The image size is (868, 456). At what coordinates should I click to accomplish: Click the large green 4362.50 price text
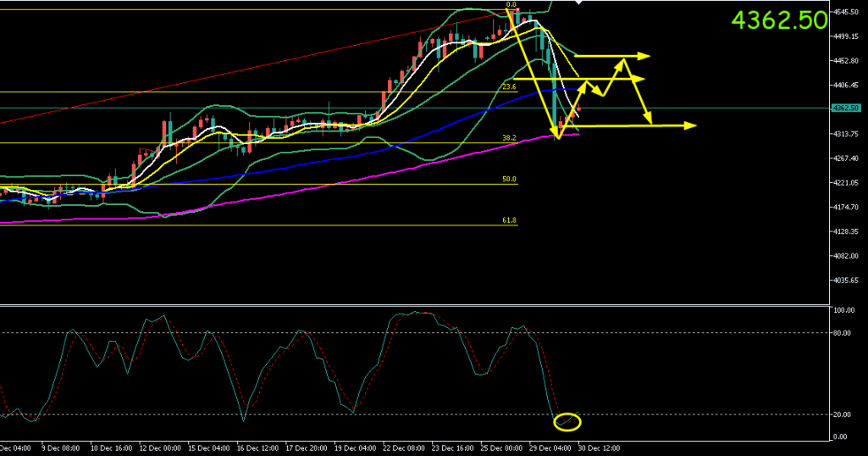pyautogui.click(x=778, y=20)
